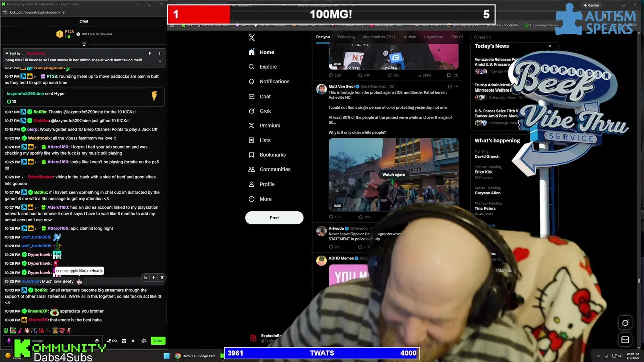The height and width of the screenshot is (362, 644).
Task: Click the green U emote in quick emotes
Action: pos(6,330)
